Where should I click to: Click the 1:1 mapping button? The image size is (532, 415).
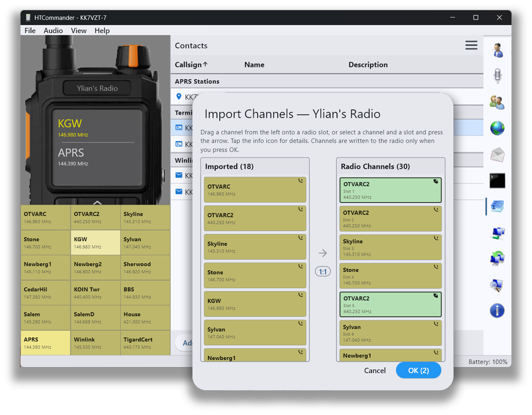tap(323, 272)
